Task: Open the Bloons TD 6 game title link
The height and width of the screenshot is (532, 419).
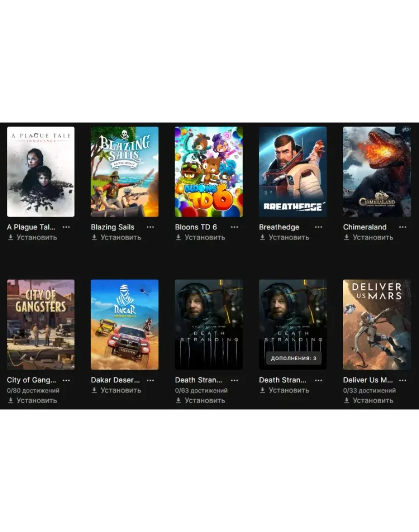Action: click(196, 227)
